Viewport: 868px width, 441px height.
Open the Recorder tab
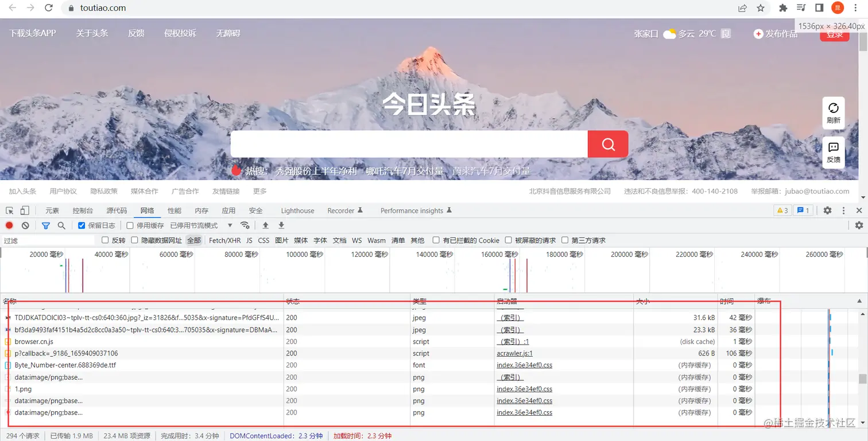click(345, 210)
